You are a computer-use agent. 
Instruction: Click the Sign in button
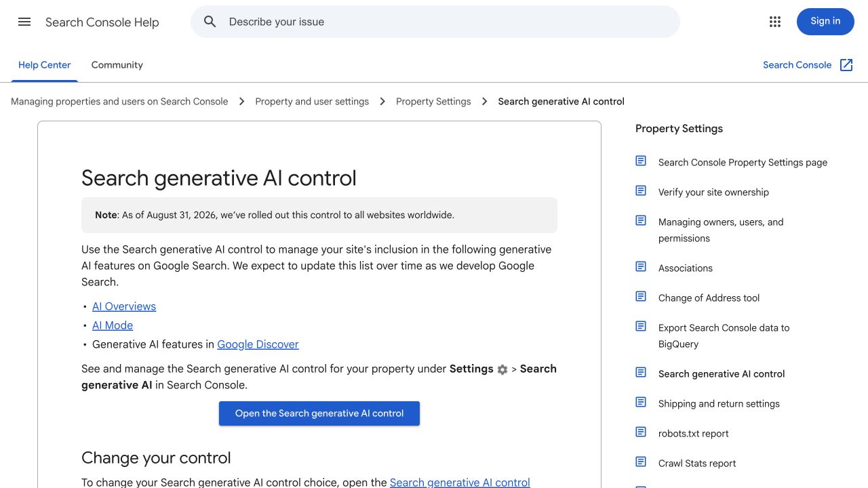point(825,22)
